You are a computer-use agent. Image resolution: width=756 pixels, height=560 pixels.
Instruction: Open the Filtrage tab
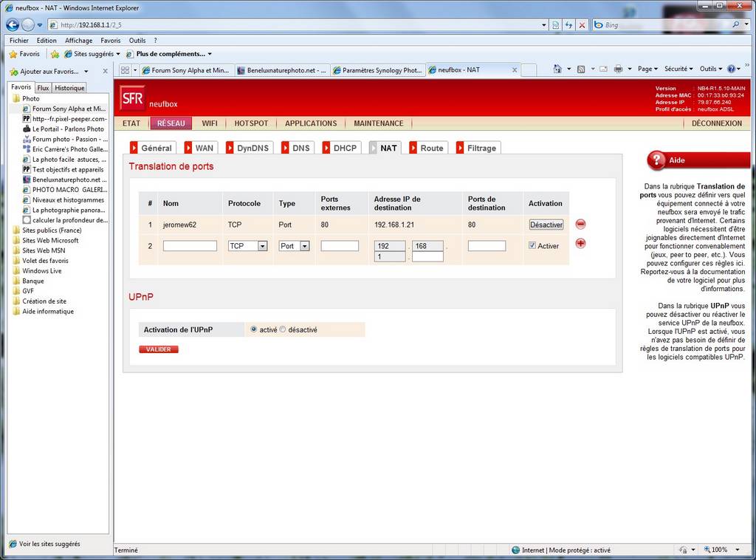point(477,148)
